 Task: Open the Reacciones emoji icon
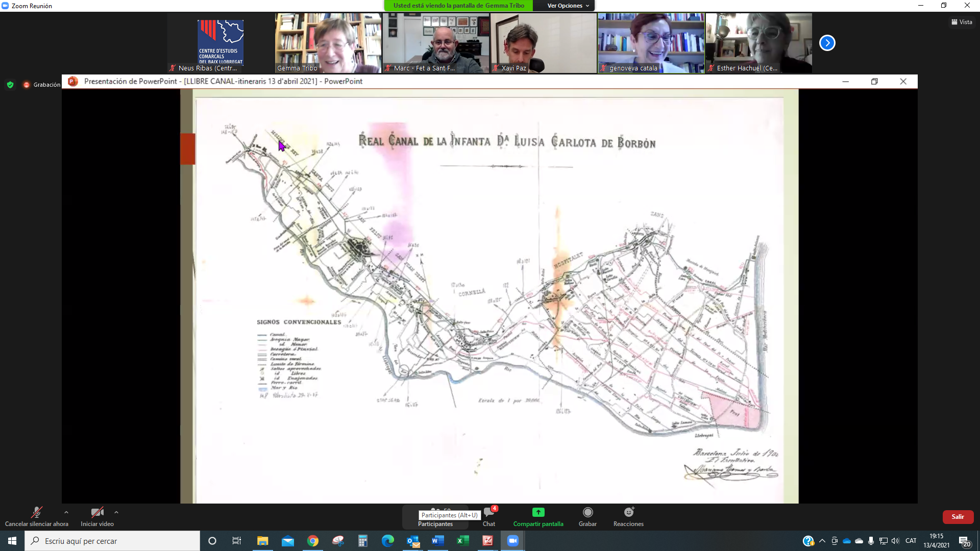coord(628,512)
